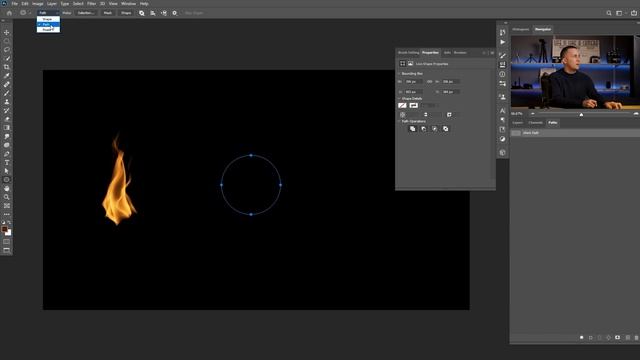Open the tool mode dropdown showing Path
The height and width of the screenshot is (360, 640).
[48, 13]
